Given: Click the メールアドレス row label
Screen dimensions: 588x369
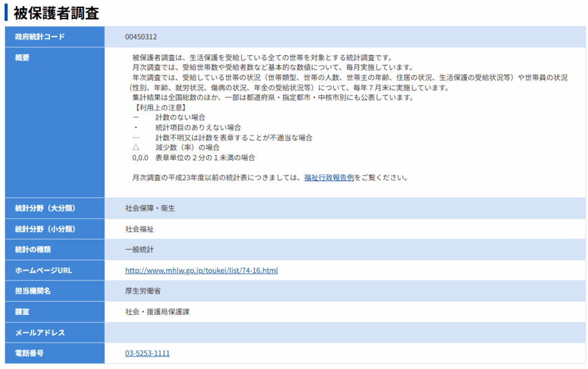Looking at the screenshot, I should pos(40,332).
